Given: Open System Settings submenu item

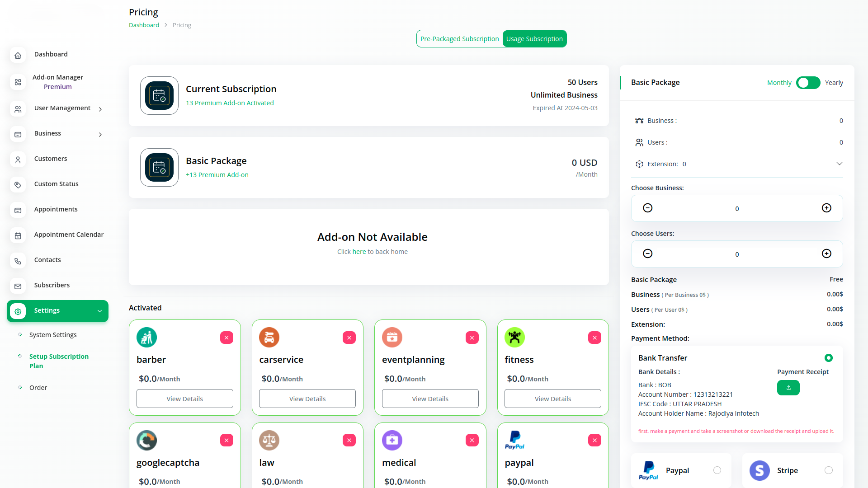Looking at the screenshot, I should point(53,335).
